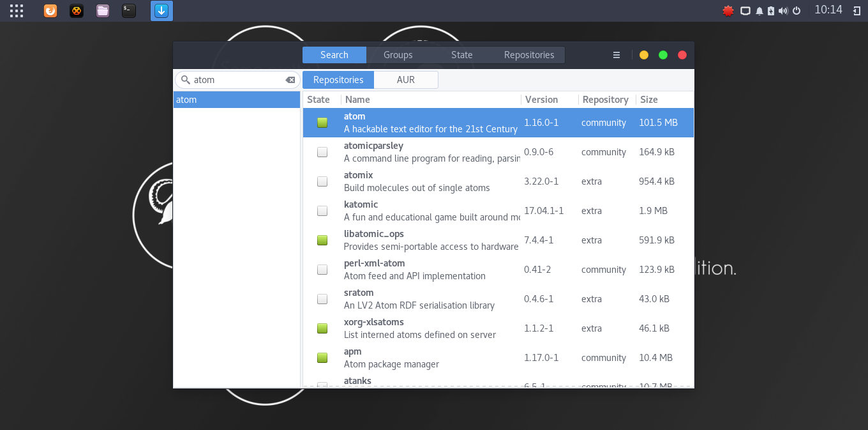Open the Groups tab

click(398, 55)
